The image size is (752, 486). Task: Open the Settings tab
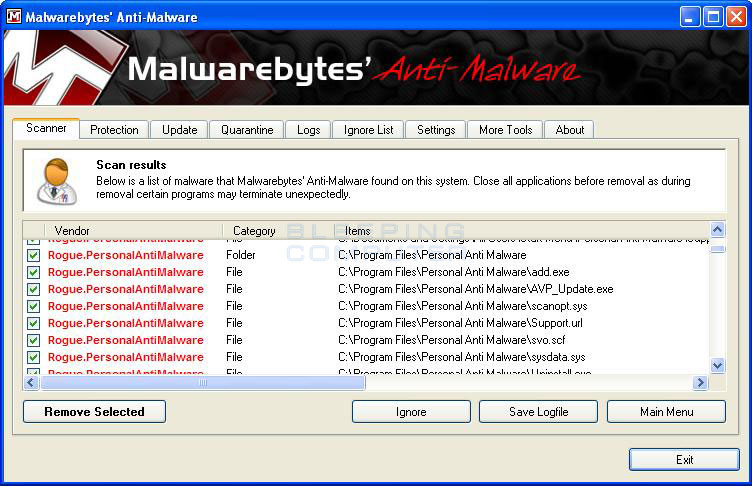click(x=436, y=130)
